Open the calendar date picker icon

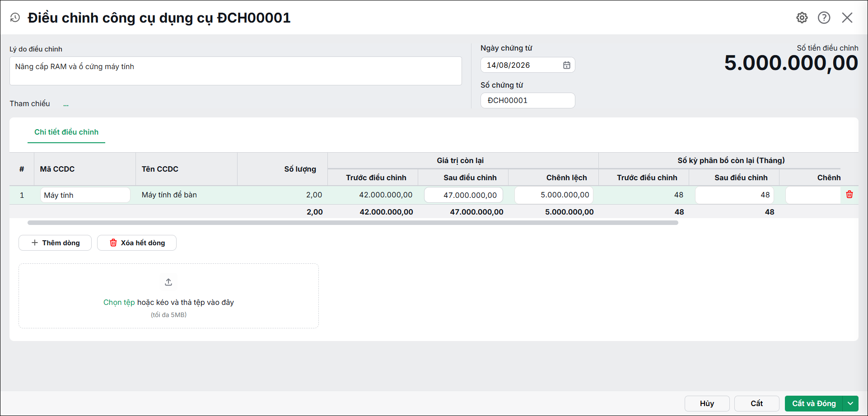point(567,65)
